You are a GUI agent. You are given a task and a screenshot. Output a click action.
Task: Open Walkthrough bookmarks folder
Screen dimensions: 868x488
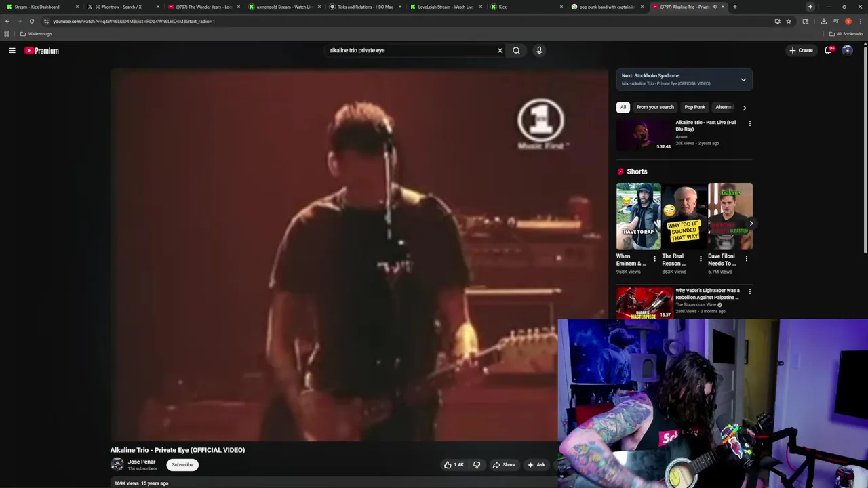(36, 34)
